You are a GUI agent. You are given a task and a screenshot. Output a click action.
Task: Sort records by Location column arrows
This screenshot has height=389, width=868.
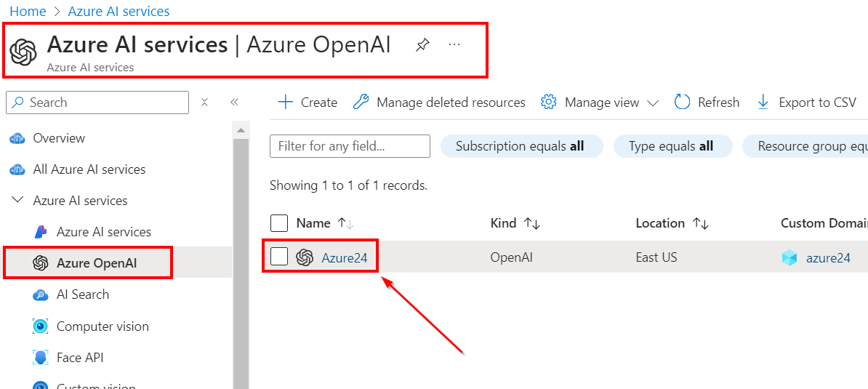coord(701,223)
